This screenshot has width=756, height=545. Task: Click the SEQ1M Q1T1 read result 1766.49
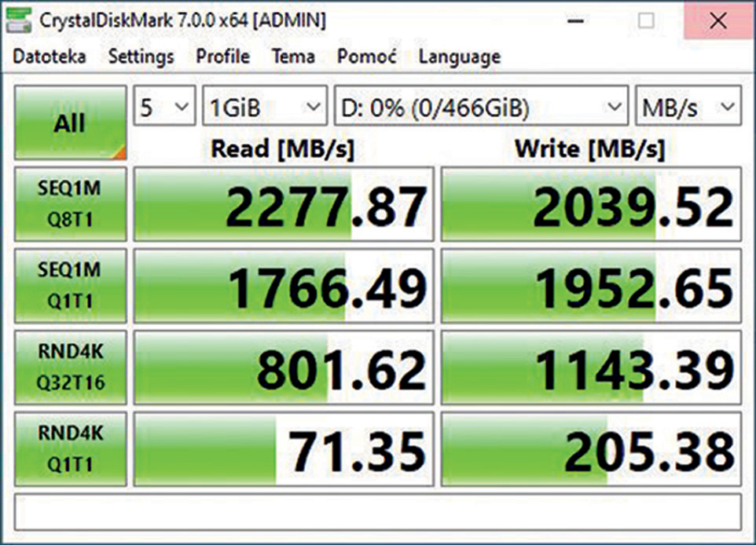284,285
